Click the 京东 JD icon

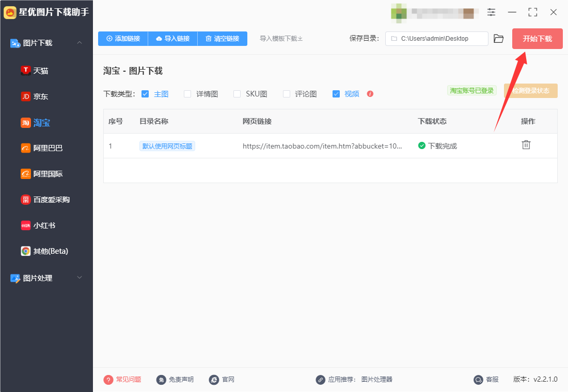pyautogui.click(x=26, y=96)
